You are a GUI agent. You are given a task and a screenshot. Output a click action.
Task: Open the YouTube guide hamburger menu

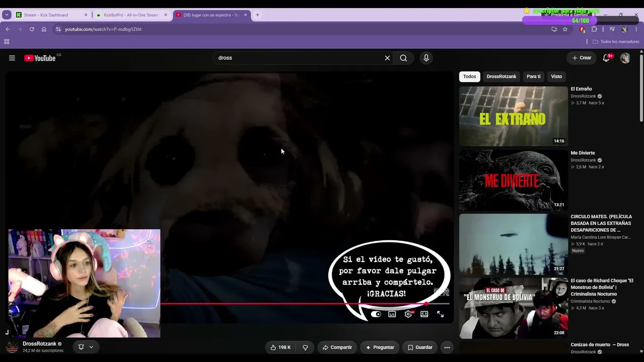pyautogui.click(x=12, y=58)
